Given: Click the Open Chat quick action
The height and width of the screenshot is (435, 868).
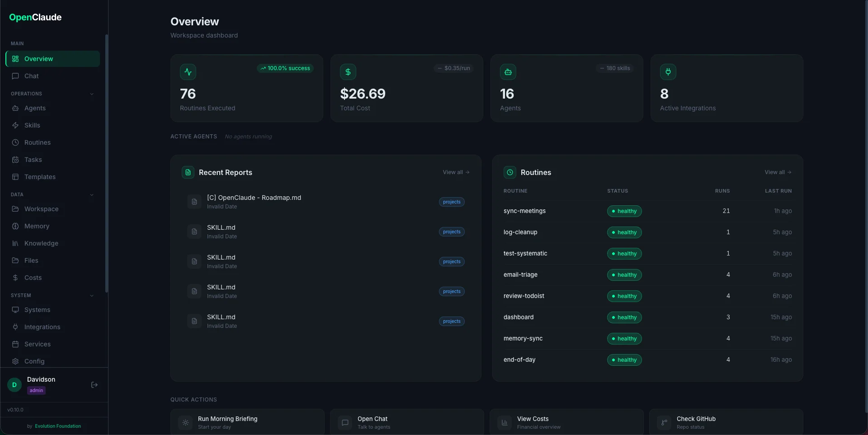Looking at the screenshot, I should click(x=407, y=422).
